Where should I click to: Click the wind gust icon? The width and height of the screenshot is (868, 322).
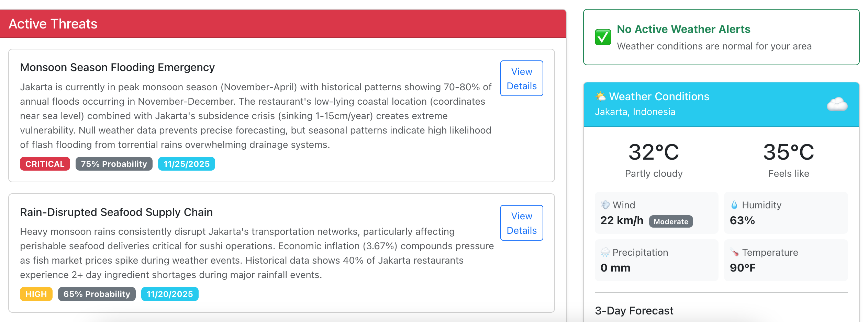605,205
